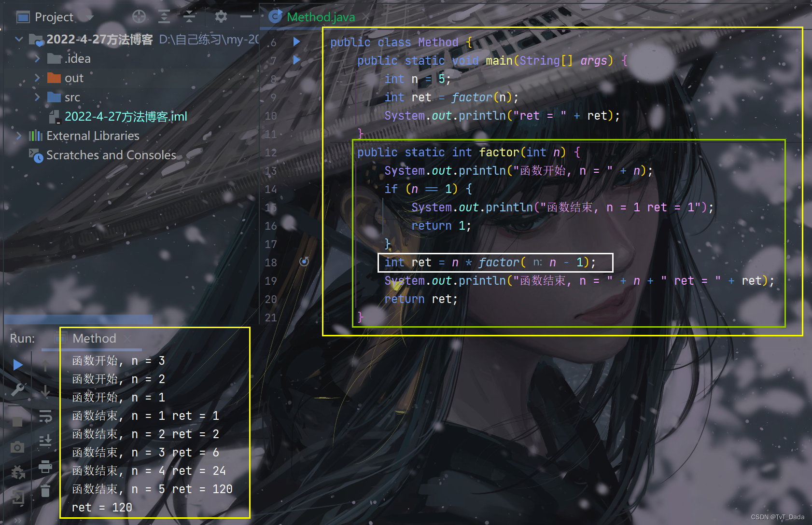Screen dimensions: 812x525
Task: Collapse the 2022-4-27方法博客 root node
Action: pos(19,39)
